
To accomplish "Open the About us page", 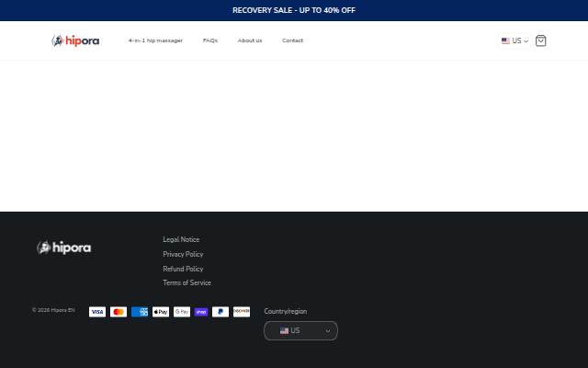I will [x=250, y=40].
